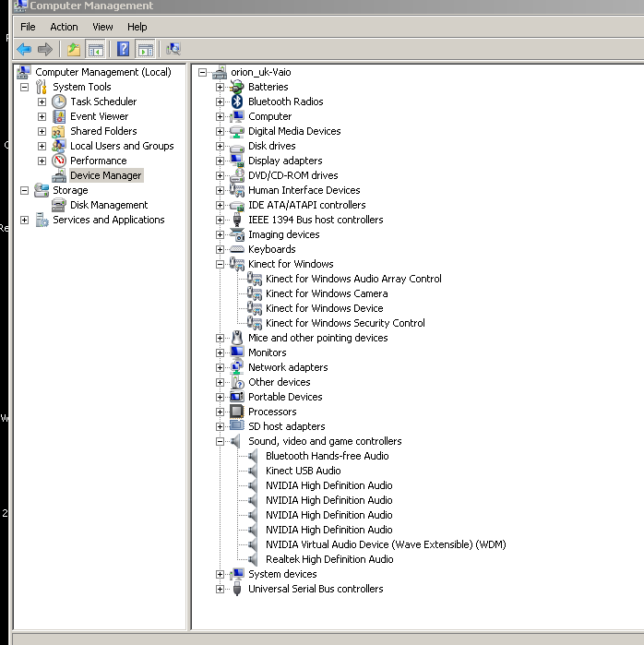Toggle the Show/Hide Console Tree icon
The image size is (644, 645).
click(x=95, y=49)
